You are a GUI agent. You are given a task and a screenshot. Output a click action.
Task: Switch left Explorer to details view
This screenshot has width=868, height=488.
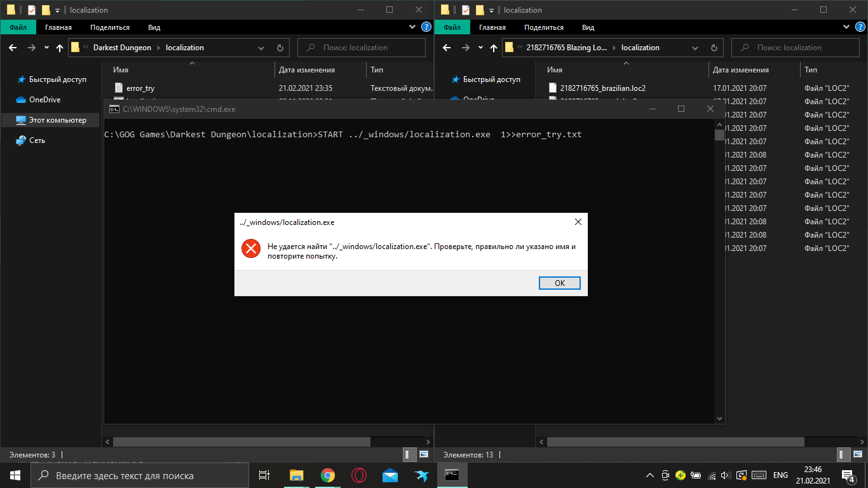(x=411, y=455)
